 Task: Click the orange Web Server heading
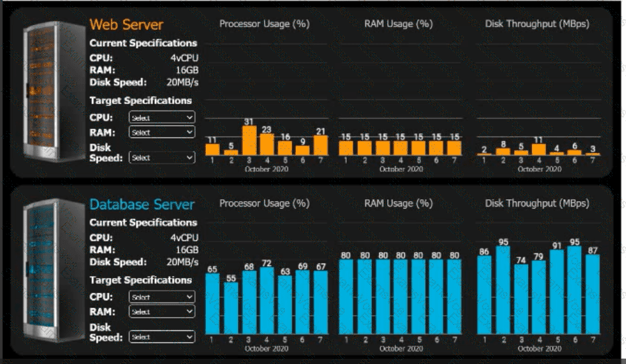coord(126,24)
